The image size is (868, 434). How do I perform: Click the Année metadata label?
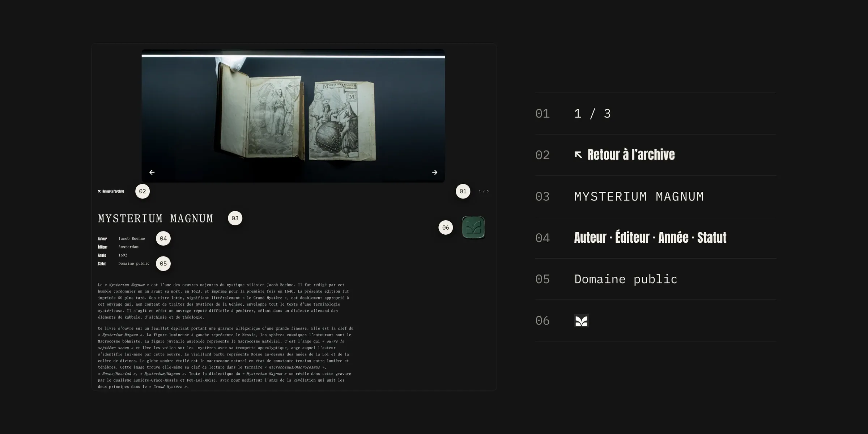(102, 255)
